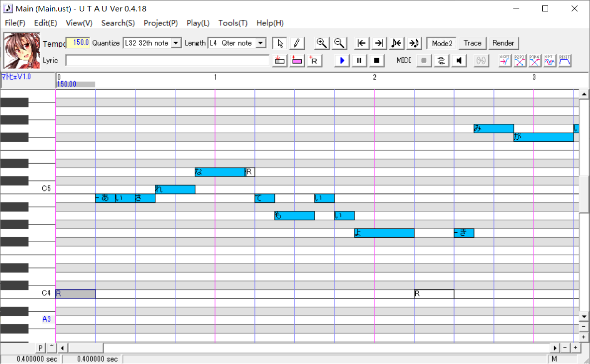This screenshot has width=590, height=364.
Task: Click the insert rest (R) icon
Action: pyautogui.click(x=314, y=61)
